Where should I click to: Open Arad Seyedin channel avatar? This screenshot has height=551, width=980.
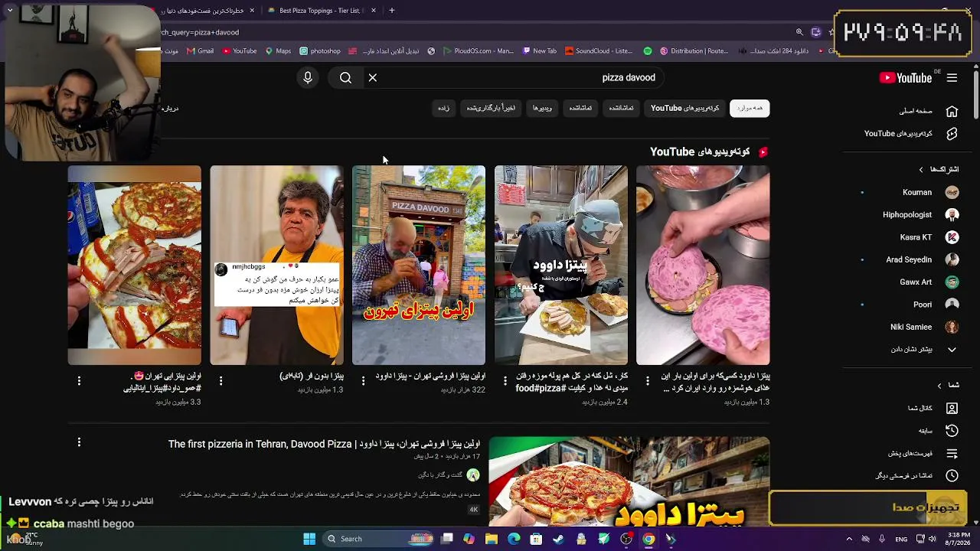952,259
